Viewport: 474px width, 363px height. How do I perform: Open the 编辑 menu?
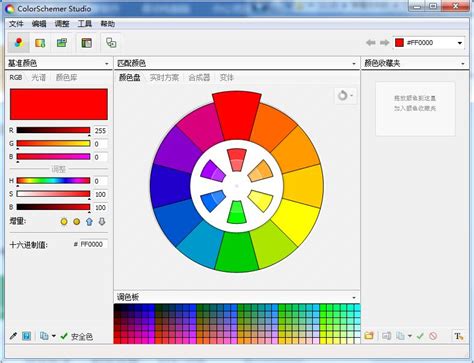click(39, 24)
